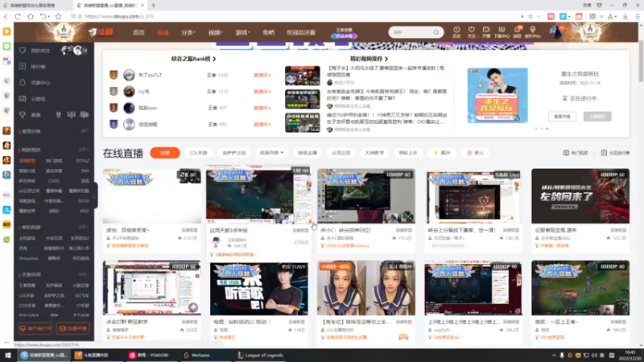Open the 下载中心 download center icon

(x=502, y=30)
